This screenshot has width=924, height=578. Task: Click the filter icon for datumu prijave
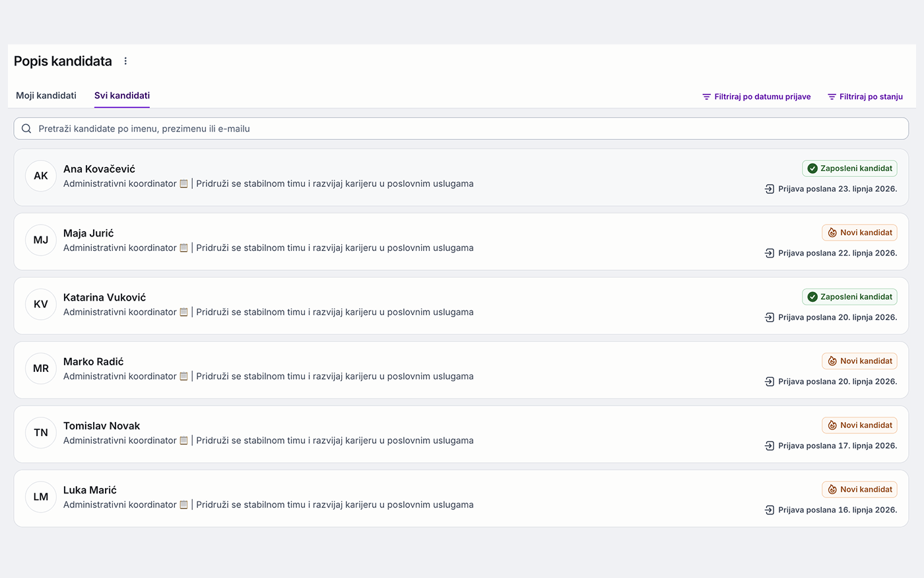[x=706, y=96]
